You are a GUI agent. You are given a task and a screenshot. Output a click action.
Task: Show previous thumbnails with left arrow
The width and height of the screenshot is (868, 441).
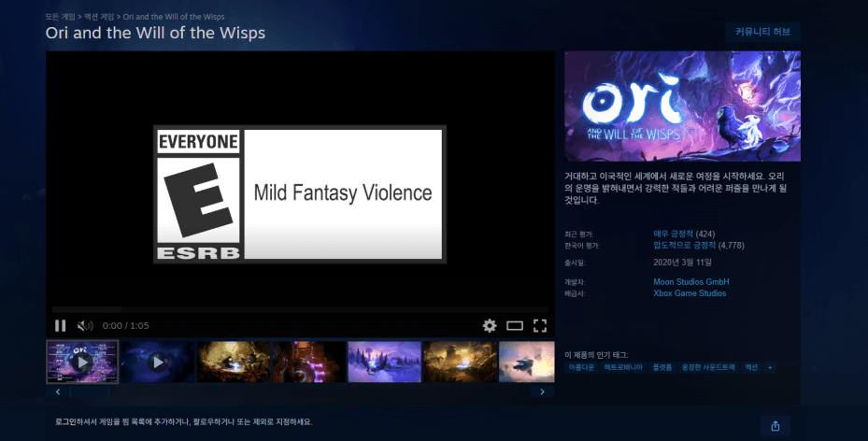point(58,391)
